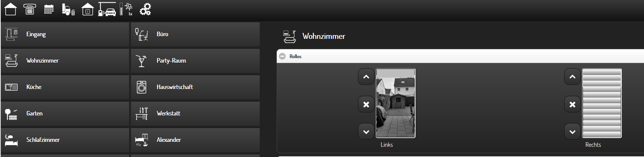Stop the Links roller shutter
The image size is (644, 157).
click(x=366, y=104)
